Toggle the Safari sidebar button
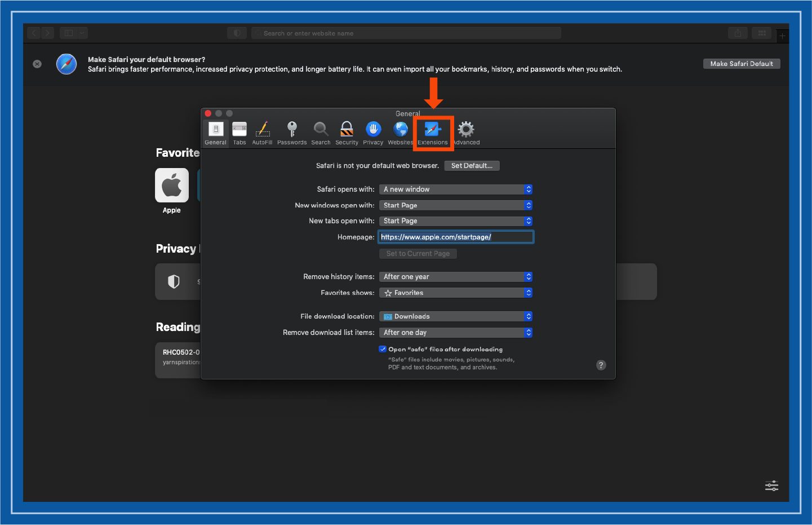Screen dimensions: 812x525 pos(69,33)
